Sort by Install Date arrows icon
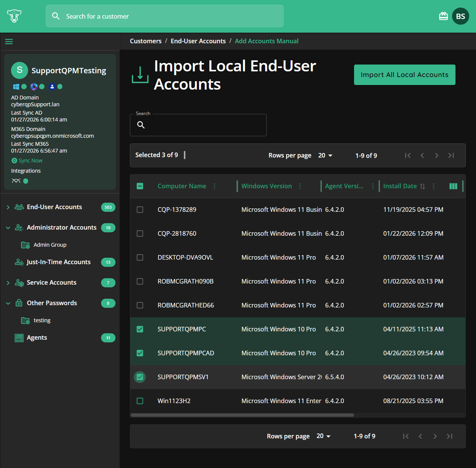476x468 pixels. point(422,186)
